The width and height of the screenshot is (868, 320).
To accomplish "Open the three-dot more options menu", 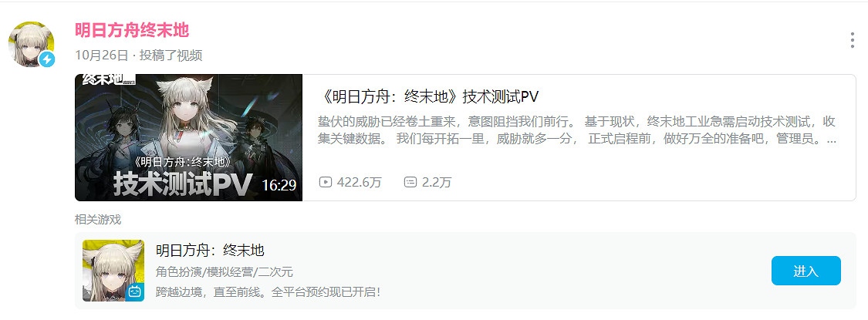I will pyautogui.click(x=853, y=40).
